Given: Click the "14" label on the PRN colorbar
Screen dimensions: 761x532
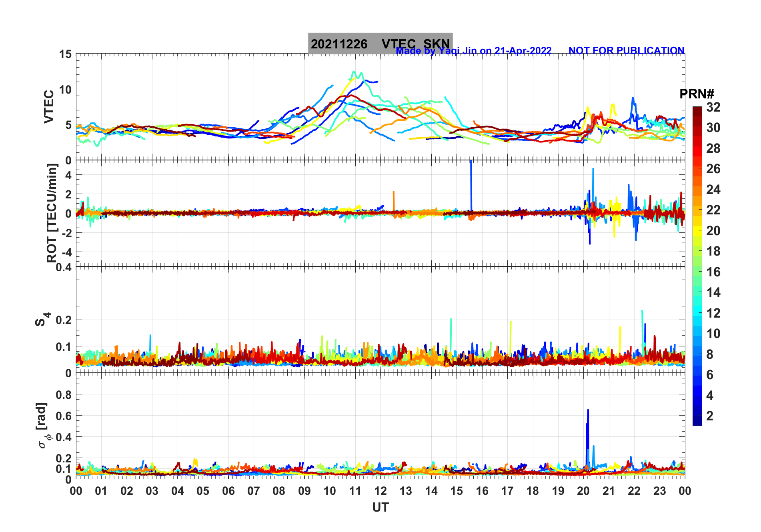Looking at the screenshot, I should point(713,292).
